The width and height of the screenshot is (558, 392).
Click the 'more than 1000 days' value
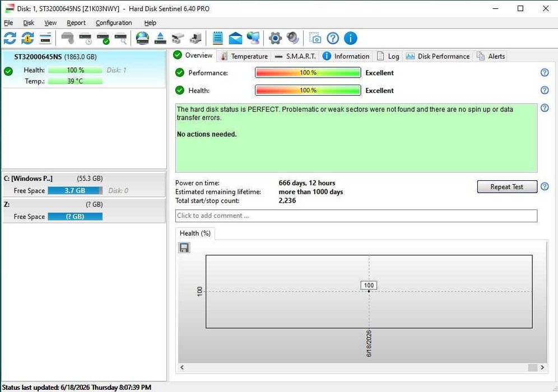click(x=311, y=192)
